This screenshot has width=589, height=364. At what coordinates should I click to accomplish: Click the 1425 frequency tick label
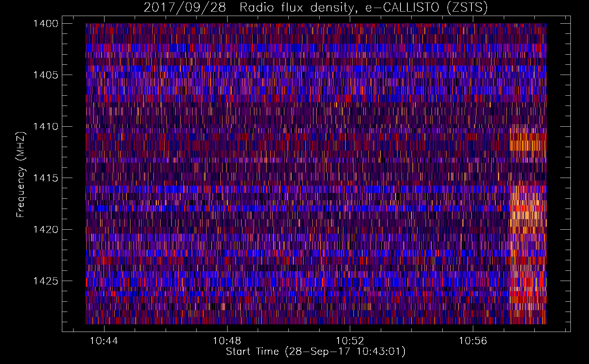click(46, 281)
